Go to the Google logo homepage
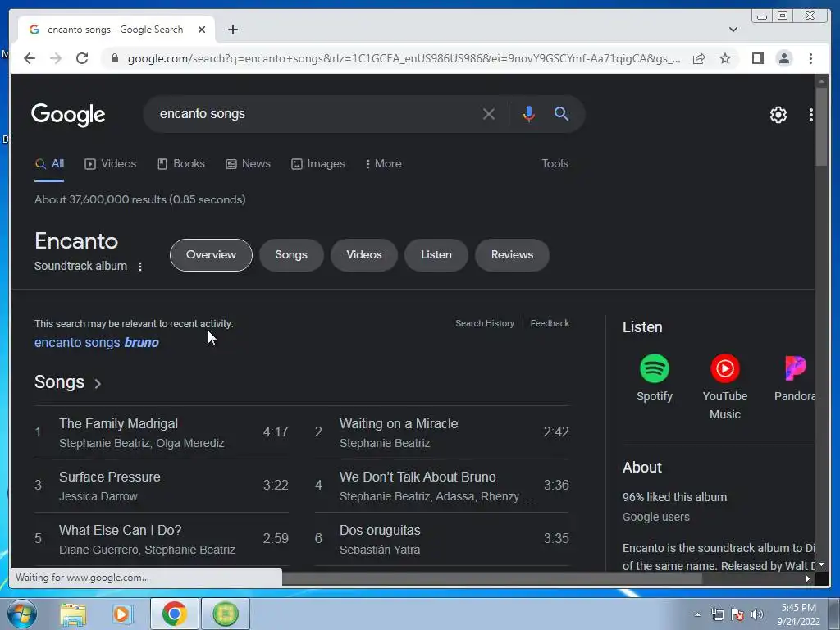The width and height of the screenshot is (840, 630). click(68, 114)
